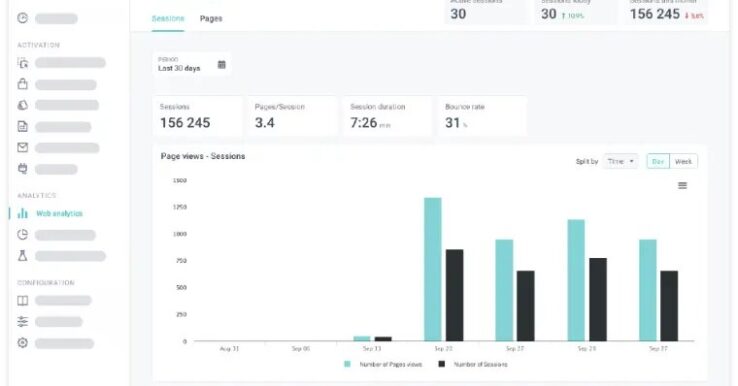Switch to the Pages tab
Image resolution: width=738 pixels, height=386 pixels.
[211, 18]
